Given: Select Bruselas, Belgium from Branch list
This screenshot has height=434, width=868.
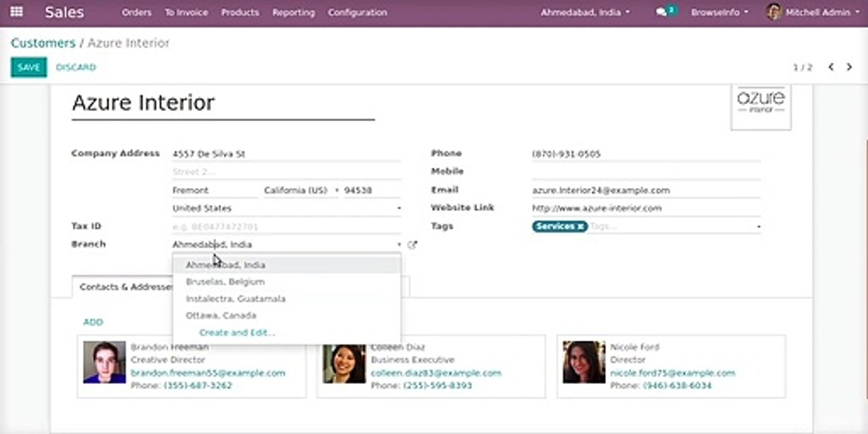Looking at the screenshot, I should [286, 281].
